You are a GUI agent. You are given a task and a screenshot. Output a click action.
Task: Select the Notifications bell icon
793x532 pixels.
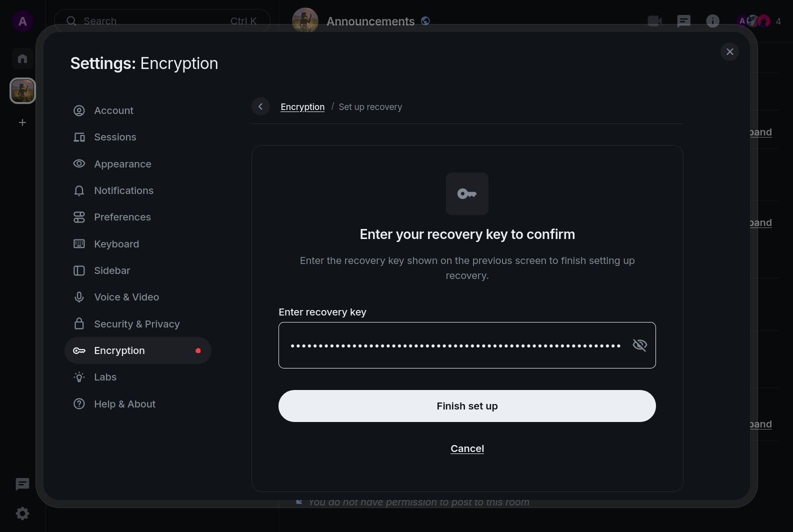[x=79, y=190]
